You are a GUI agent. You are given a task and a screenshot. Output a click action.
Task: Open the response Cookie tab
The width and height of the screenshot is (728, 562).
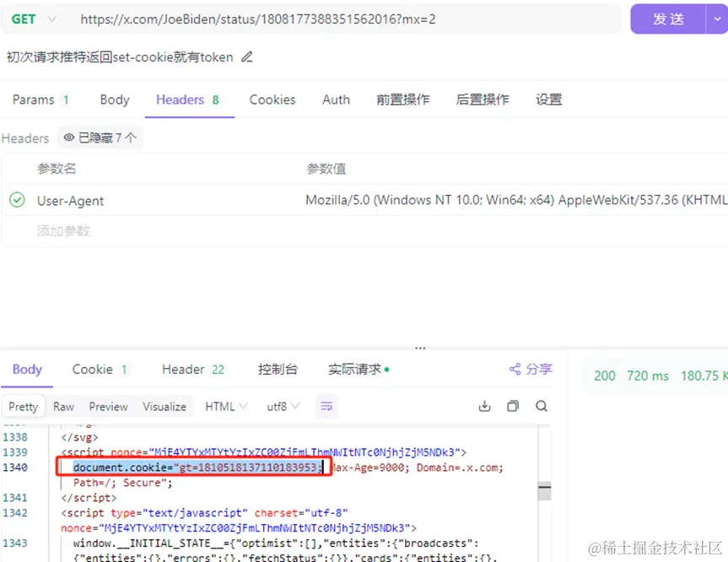coord(100,370)
